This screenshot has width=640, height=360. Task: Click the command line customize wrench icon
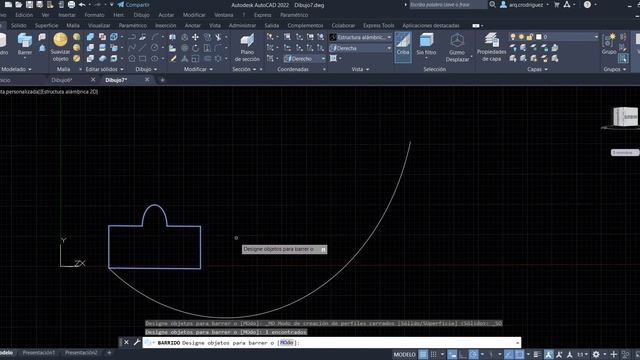[137, 342]
